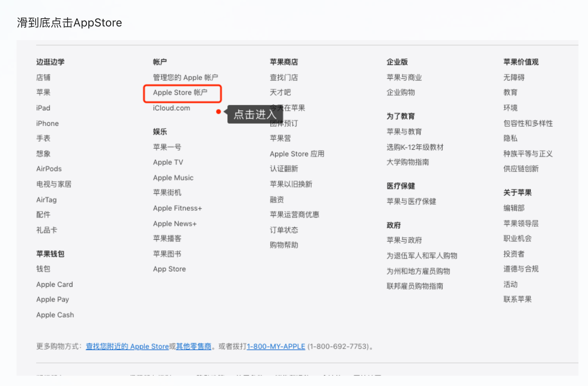Open the 其他零售商 hyperlink

(194, 347)
